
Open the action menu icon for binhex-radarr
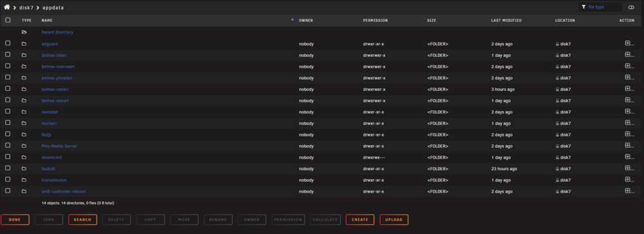coord(627,89)
